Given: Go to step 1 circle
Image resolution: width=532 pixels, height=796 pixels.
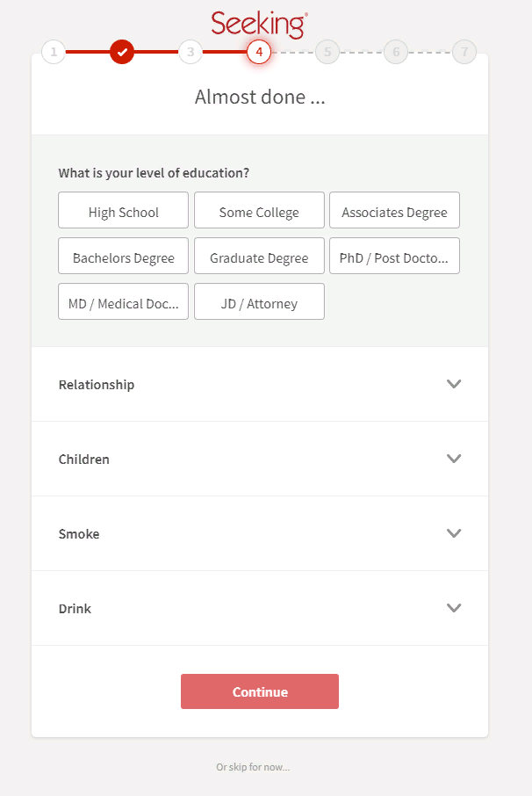Looking at the screenshot, I should tap(54, 52).
